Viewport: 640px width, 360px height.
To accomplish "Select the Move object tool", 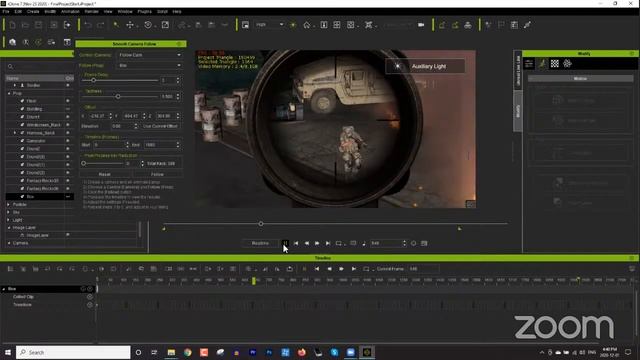I will 130,25.
